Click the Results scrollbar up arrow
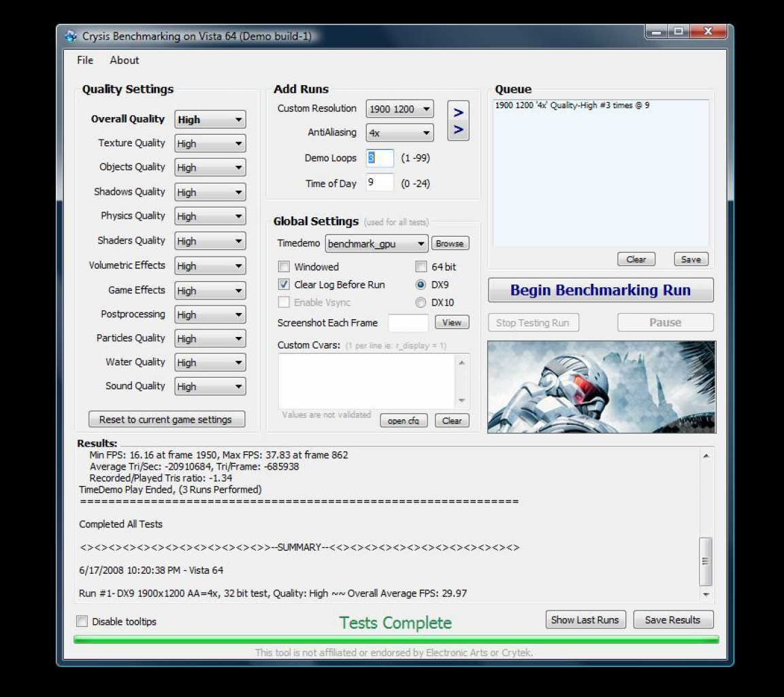 [x=706, y=456]
